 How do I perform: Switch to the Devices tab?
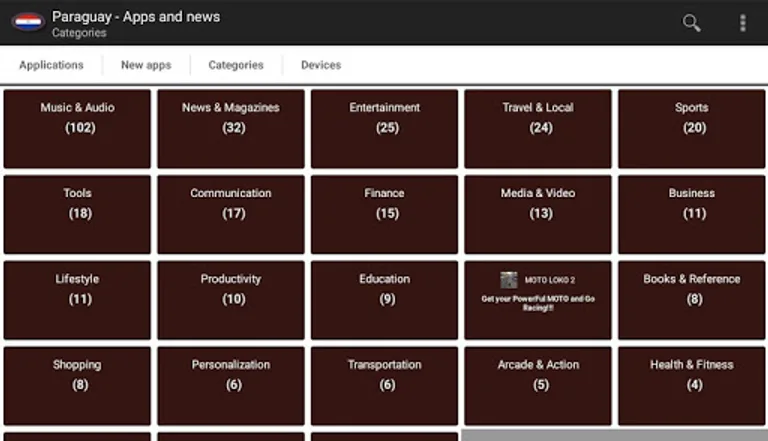tap(321, 65)
